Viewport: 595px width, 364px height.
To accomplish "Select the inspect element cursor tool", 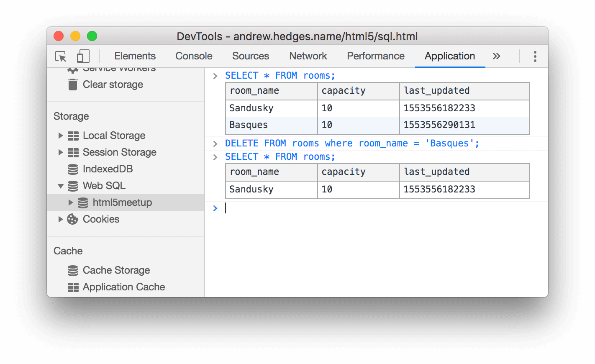I will coord(61,56).
